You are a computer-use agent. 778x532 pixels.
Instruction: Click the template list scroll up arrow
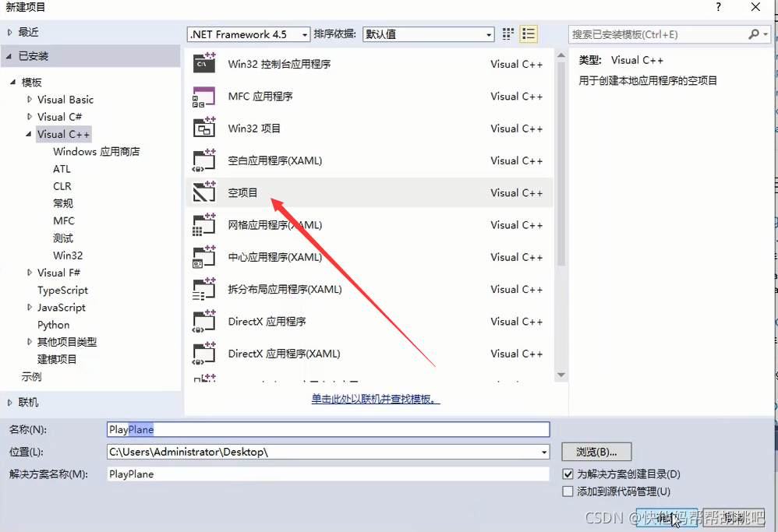tap(561, 55)
